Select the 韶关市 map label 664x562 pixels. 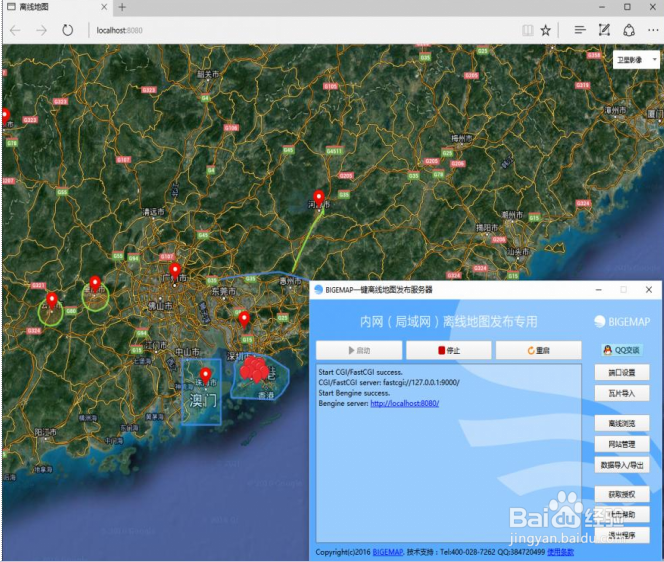208,75
